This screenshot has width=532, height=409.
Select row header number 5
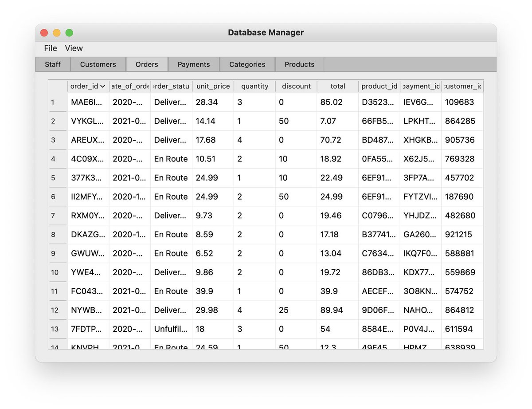click(58, 178)
